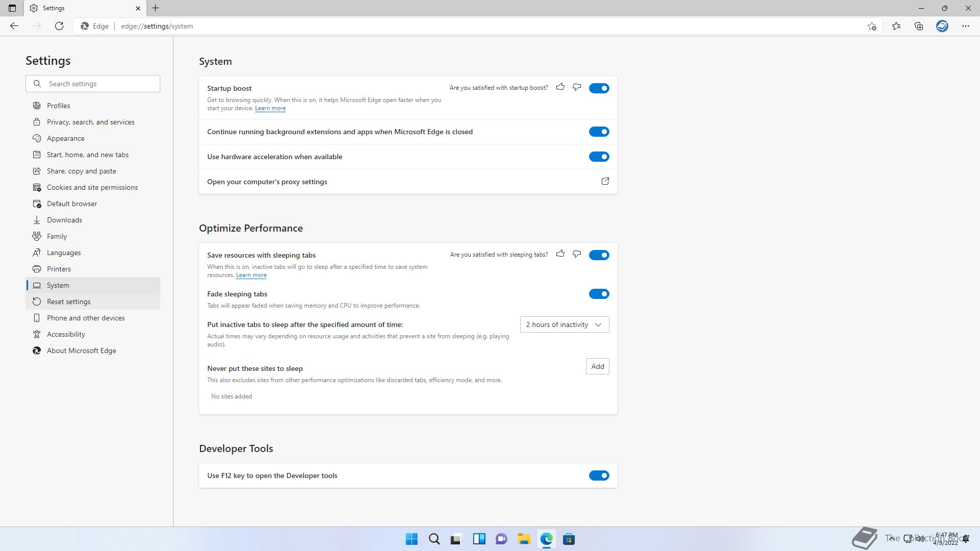980x551 pixels.
Task: Open the tab actions menu icon
Action: (12, 8)
